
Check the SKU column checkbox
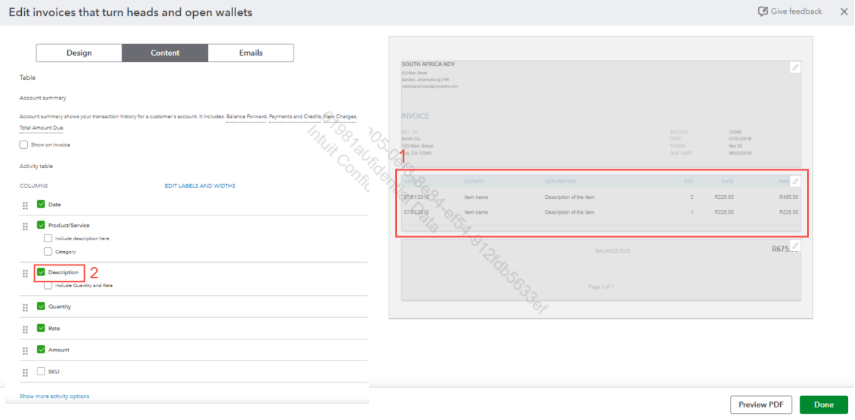point(40,371)
